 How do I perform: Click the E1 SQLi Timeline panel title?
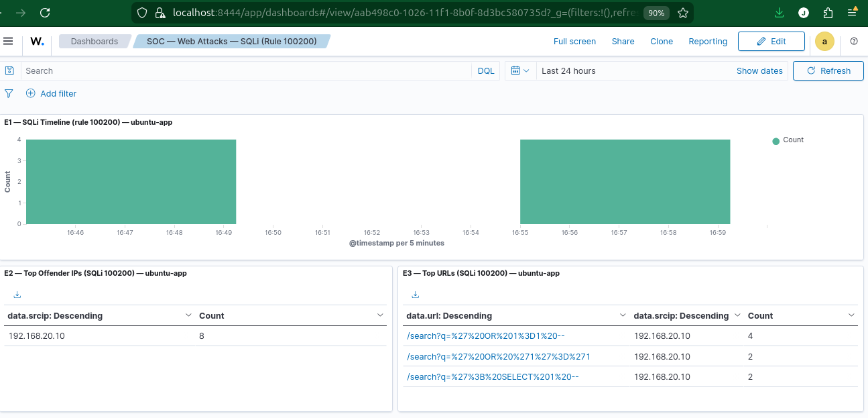tap(88, 122)
